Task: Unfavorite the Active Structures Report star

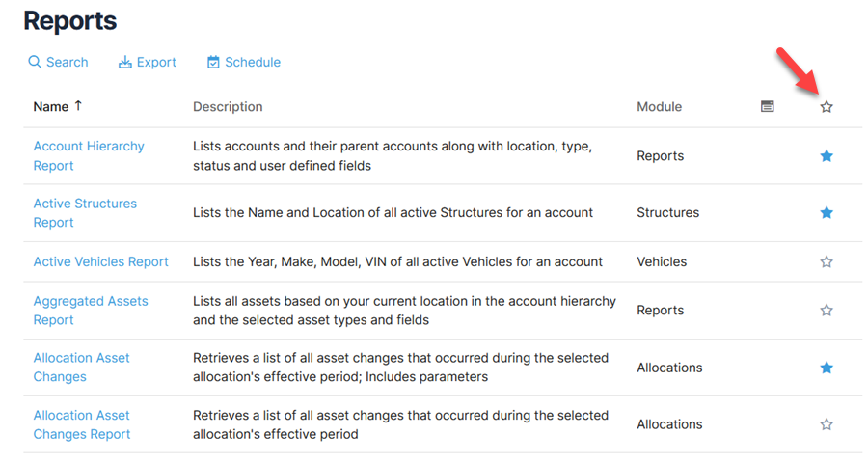Action: 827,213
